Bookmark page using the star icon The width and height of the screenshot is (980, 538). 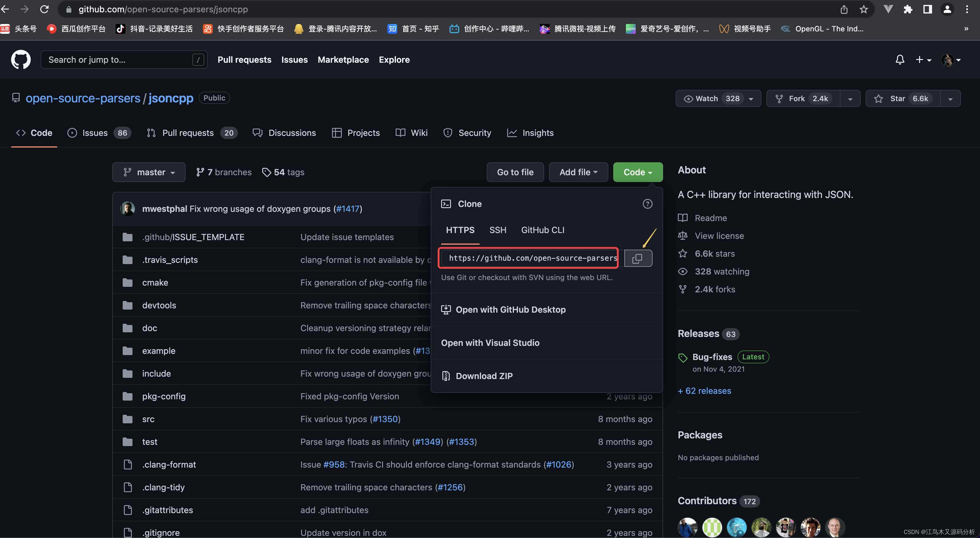863,9
